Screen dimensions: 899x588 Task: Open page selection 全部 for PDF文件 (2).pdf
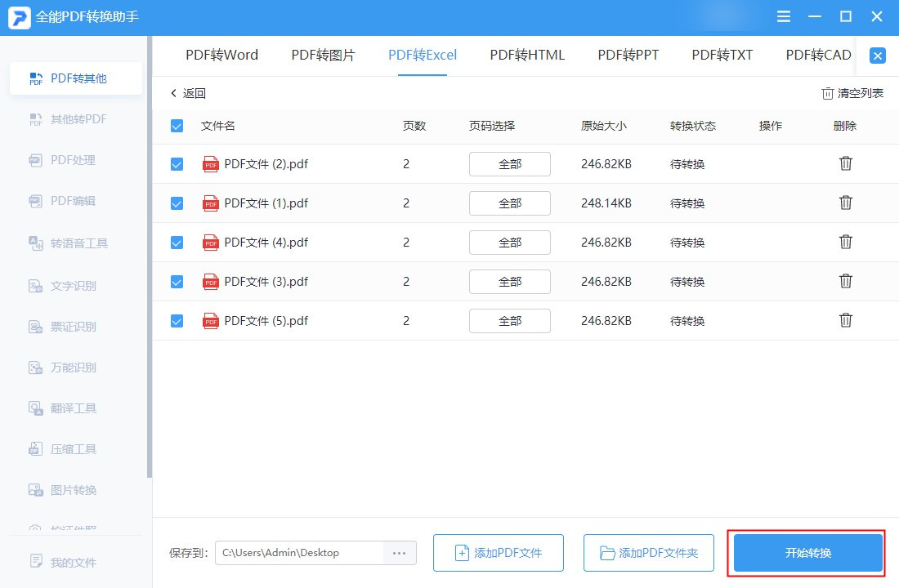(x=509, y=163)
